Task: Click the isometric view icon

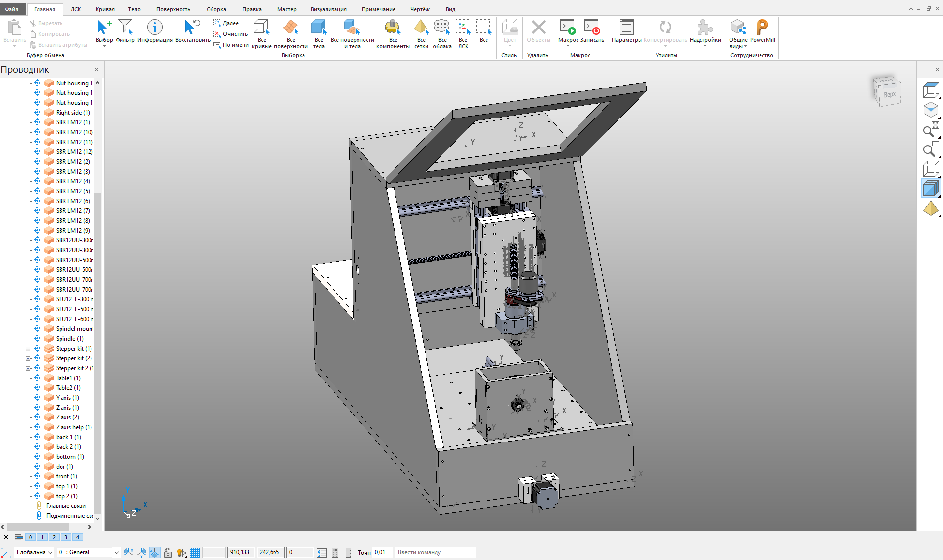Action: (x=931, y=110)
